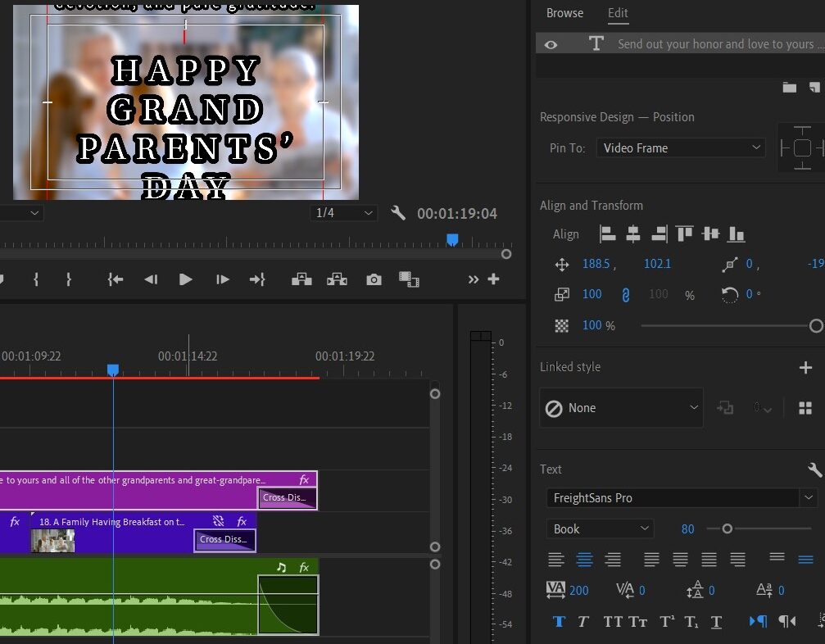
Task: Align the text layer to the left
Action: coord(607,234)
